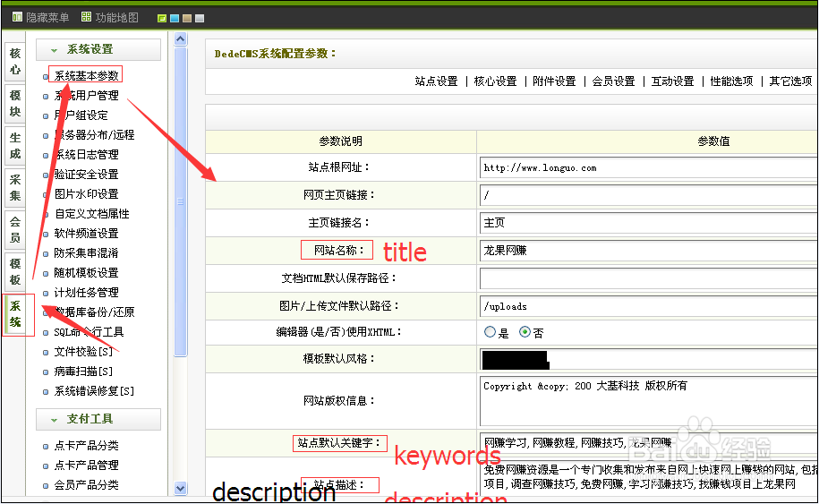This screenshot has height=504, width=819.
Task: Open 服务器分布/远程 menu item
Action: click(95, 135)
